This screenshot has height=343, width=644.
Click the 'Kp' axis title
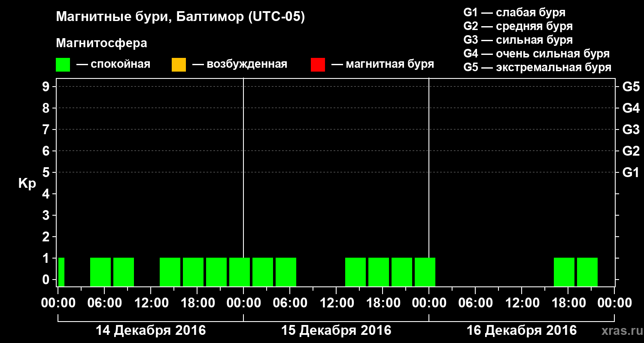(27, 184)
